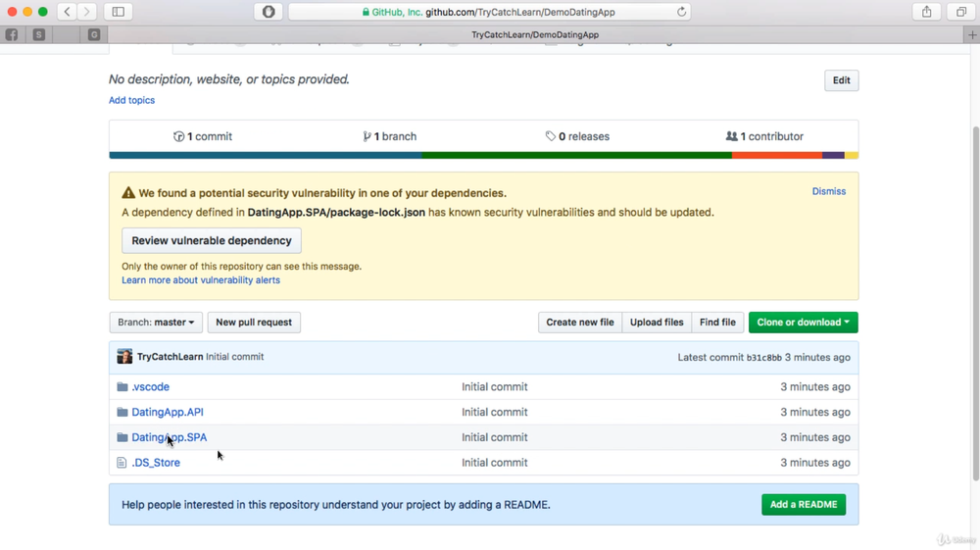Viewport: 980px width, 550px height.
Task: Go back with Safari back arrow
Action: coord(67,11)
